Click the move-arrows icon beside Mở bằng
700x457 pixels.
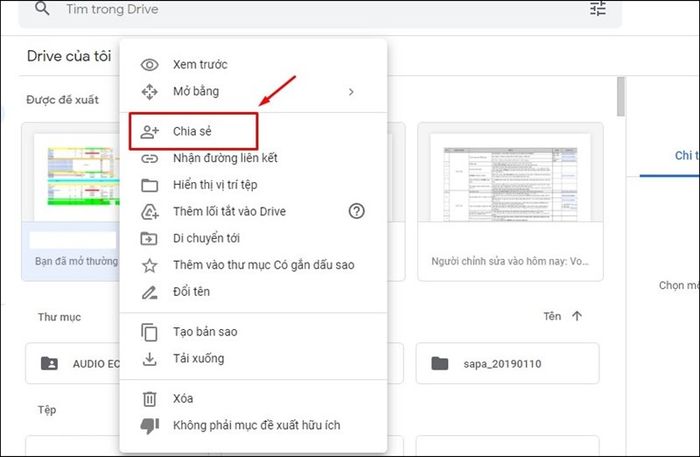(x=150, y=91)
